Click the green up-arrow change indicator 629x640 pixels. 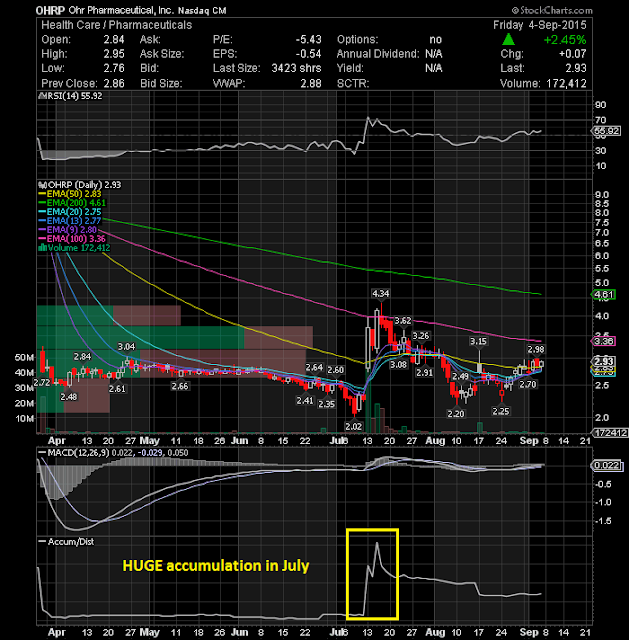[x=508, y=39]
